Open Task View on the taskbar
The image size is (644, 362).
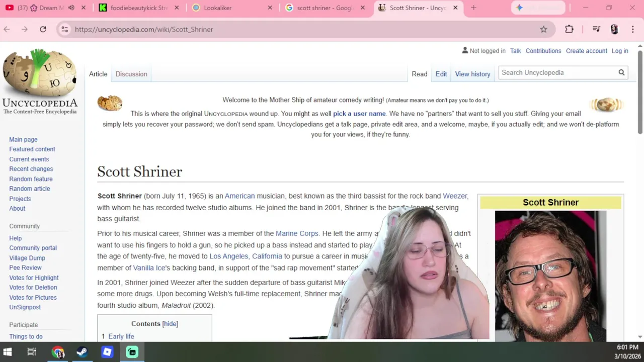(x=32, y=352)
